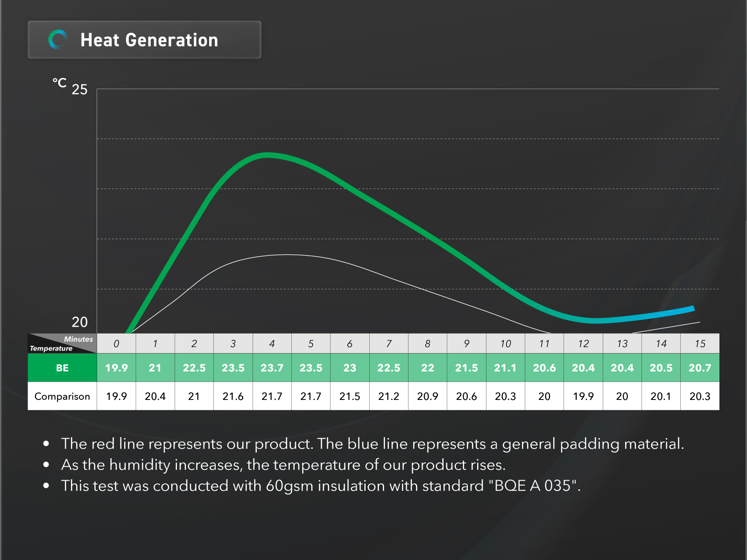
Task: Click the Heat Generation title text
Action: coord(149,40)
